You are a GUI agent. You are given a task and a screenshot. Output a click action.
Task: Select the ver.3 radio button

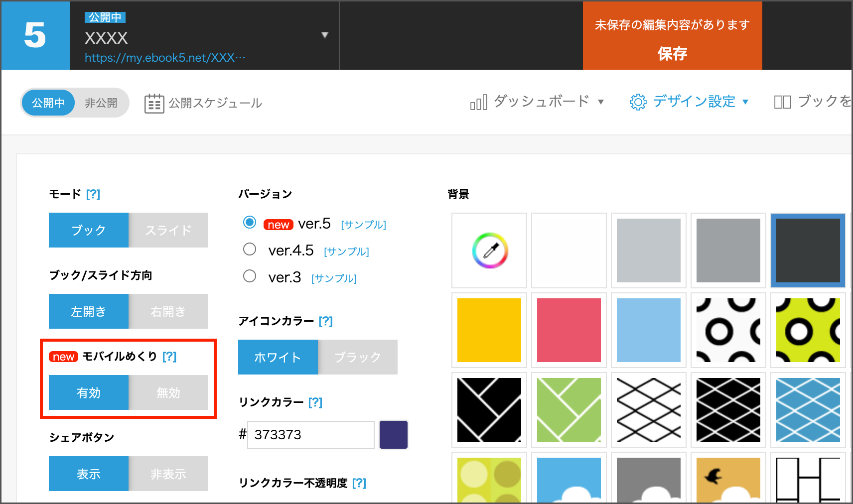(x=250, y=276)
